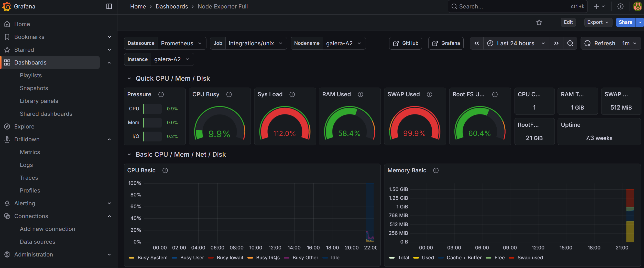The width and height of the screenshot is (644, 268).
Task: Toggle Busy Iowait series in CPU legend
Action: 230,258
